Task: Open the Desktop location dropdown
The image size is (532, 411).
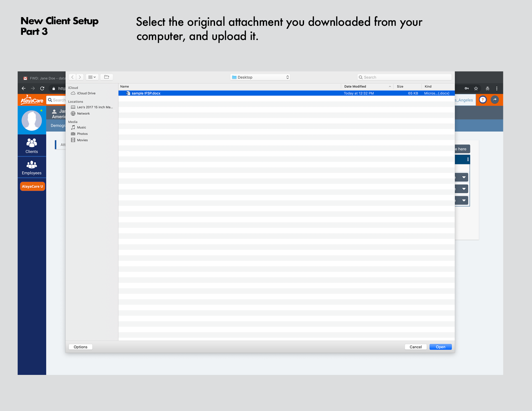Action: tap(260, 77)
